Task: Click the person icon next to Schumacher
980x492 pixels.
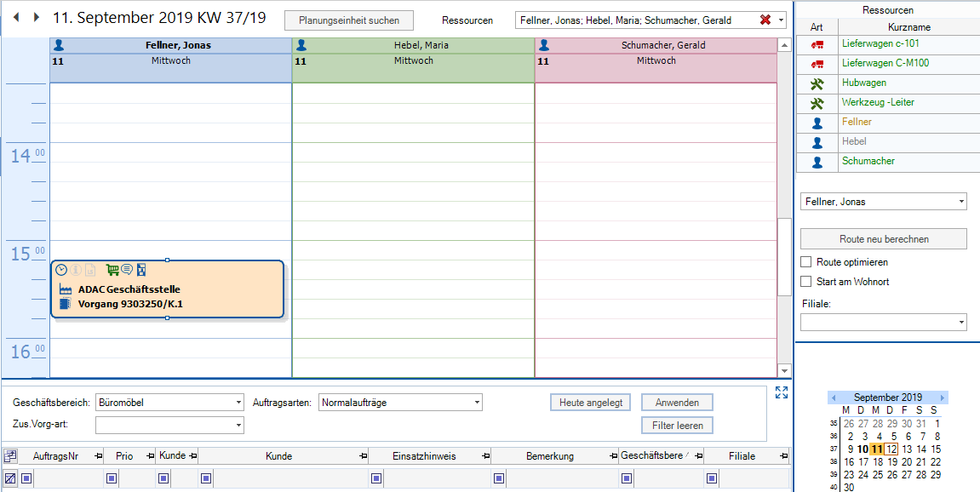Action: (817, 161)
